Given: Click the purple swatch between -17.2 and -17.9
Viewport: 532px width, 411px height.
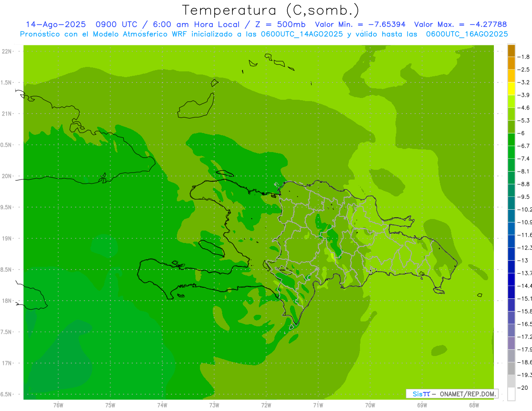Looking at the screenshot, I should pyautogui.click(x=511, y=343).
